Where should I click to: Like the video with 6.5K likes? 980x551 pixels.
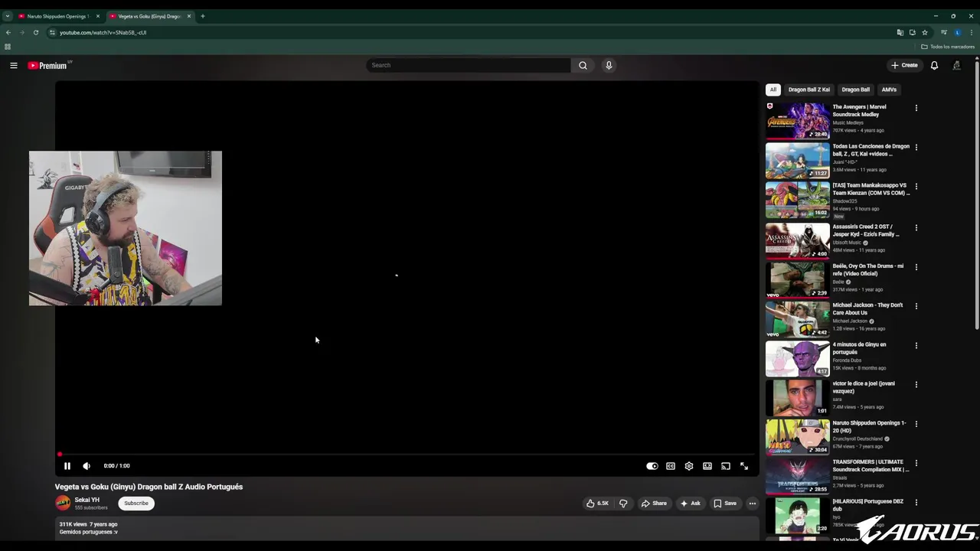[597, 504]
